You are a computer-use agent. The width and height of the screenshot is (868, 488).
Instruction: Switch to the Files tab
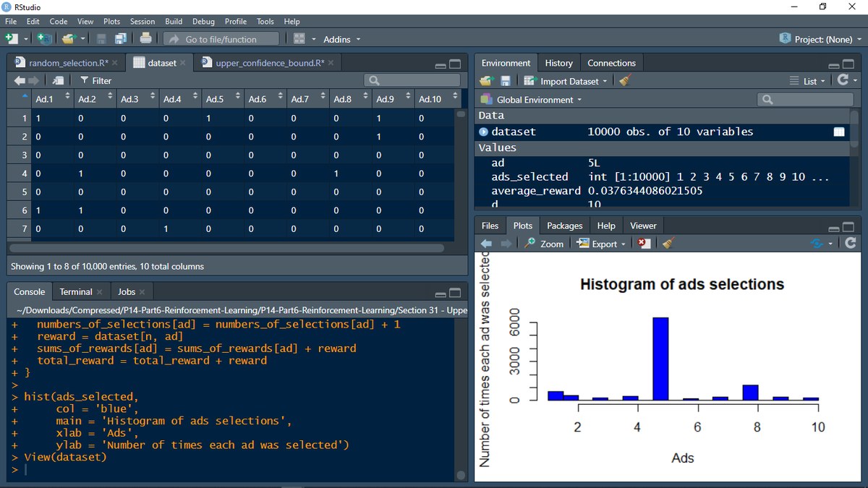[x=490, y=226]
